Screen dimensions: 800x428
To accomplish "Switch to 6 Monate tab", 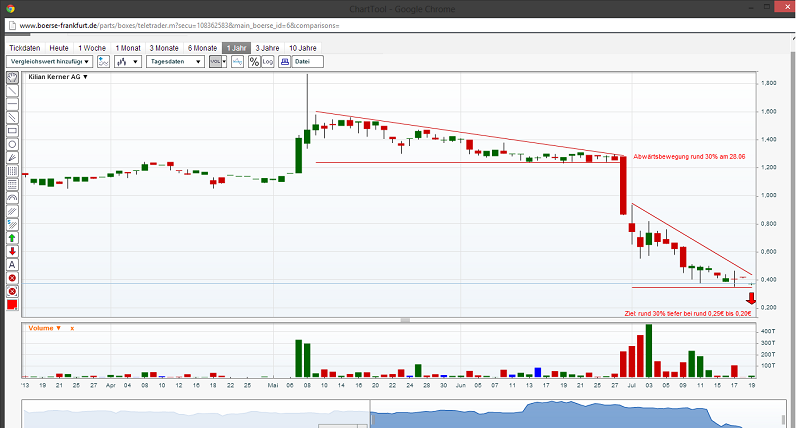I will point(202,48).
